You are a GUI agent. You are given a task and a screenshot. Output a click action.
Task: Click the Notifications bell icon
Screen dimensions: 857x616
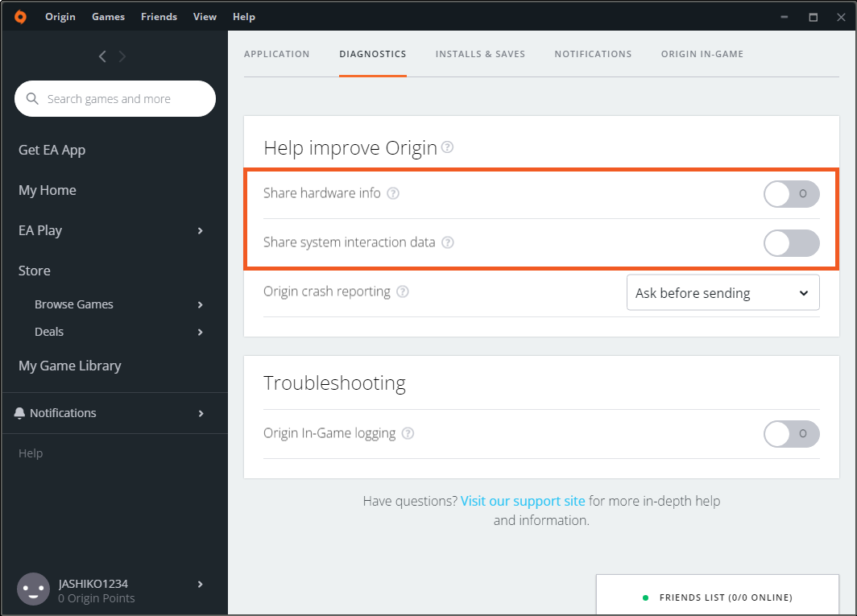click(19, 413)
